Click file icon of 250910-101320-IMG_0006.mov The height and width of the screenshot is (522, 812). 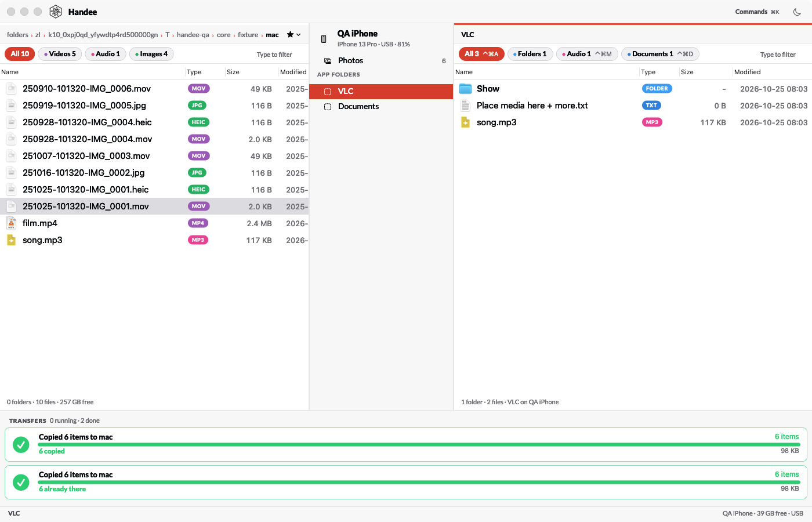(x=11, y=89)
